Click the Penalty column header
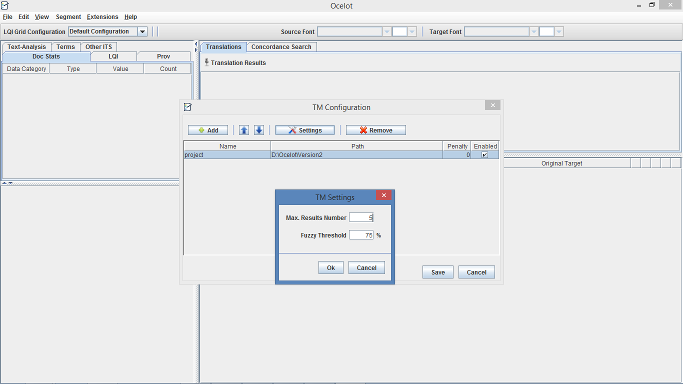 click(457, 146)
